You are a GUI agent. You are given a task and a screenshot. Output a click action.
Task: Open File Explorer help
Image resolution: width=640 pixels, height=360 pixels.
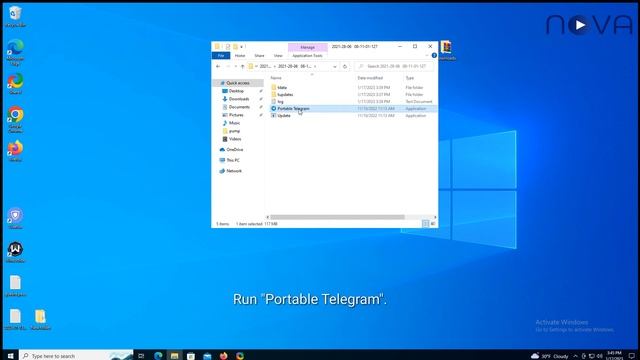[434, 55]
